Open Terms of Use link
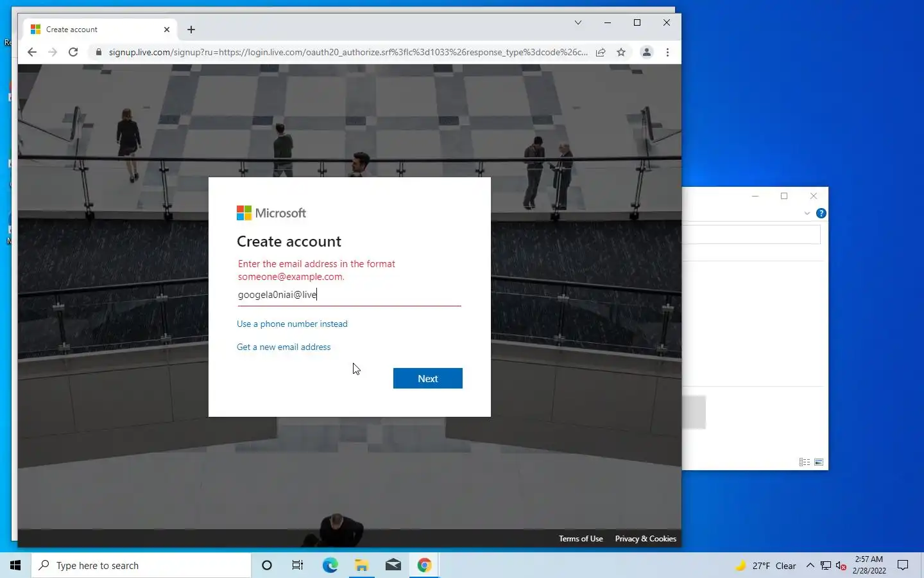Screen dimensions: 924x578 pos(581,539)
